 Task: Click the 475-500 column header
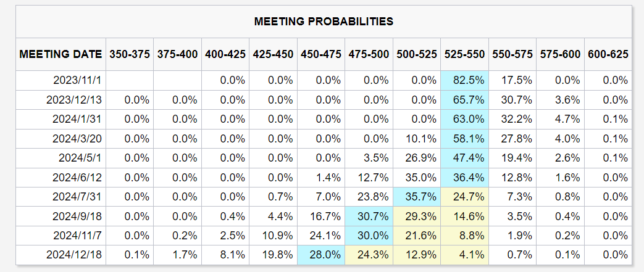[369, 54]
